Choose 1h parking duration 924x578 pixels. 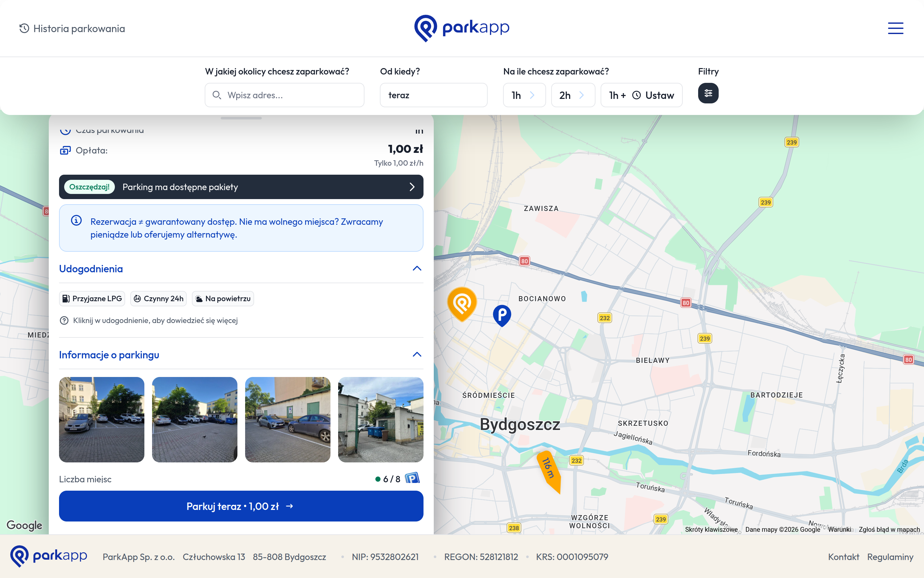click(x=524, y=95)
